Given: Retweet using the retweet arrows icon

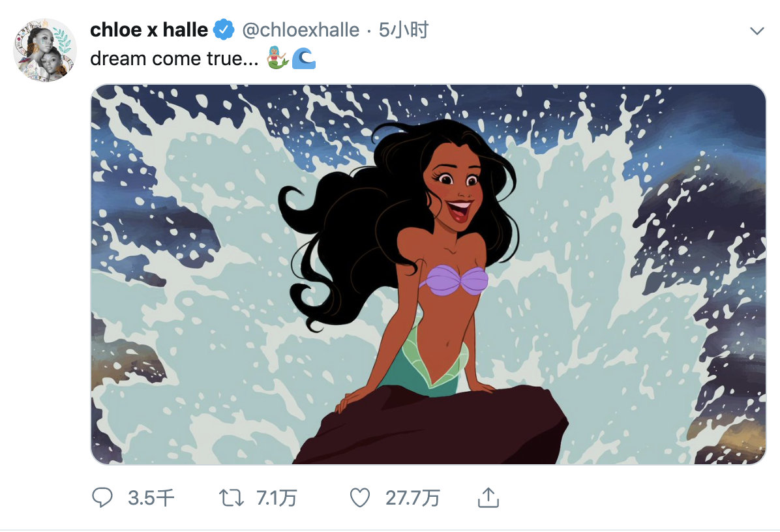Looking at the screenshot, I should click(231, 499).
